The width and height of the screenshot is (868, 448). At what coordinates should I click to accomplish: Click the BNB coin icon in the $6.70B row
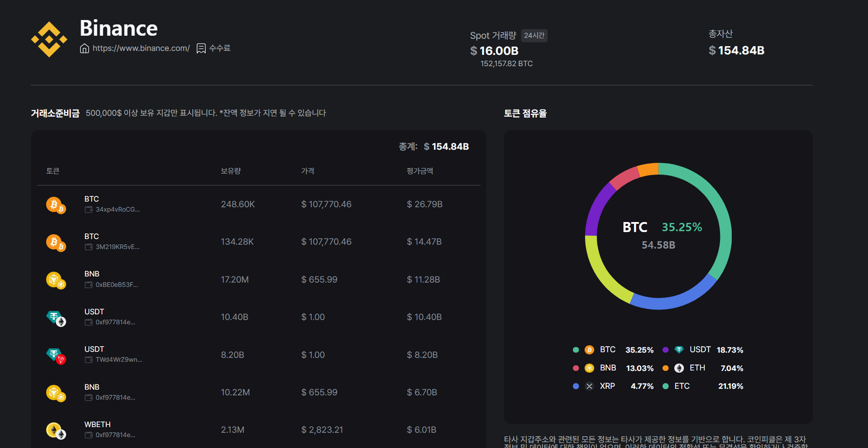[x=56, y=393]
